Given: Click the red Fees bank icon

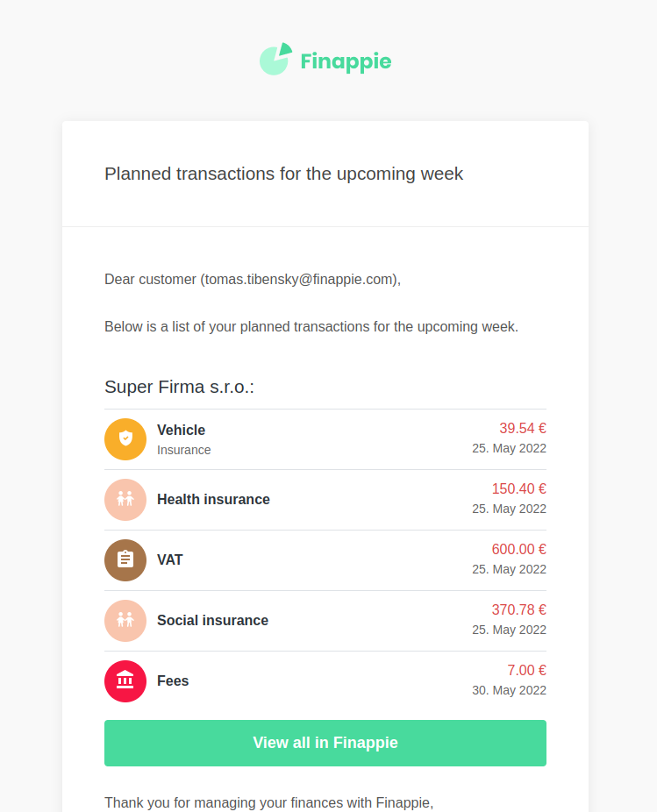Looking at the screenshot, I should click(125, 681).
